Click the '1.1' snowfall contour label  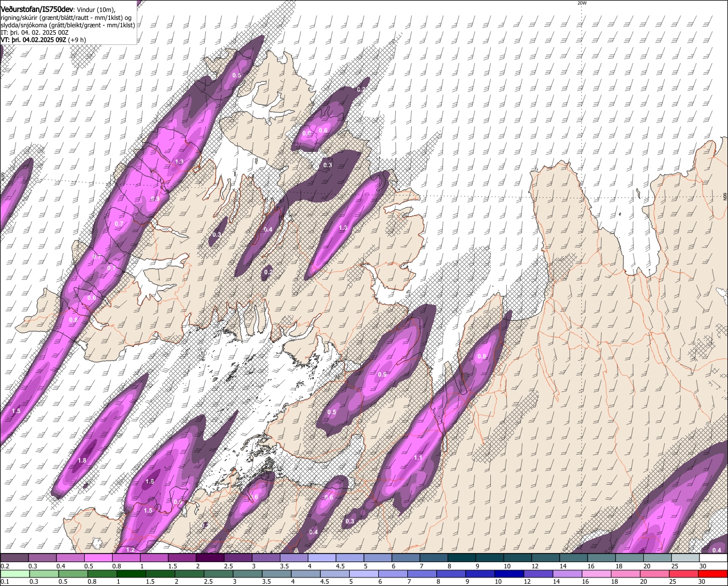[x=418, y=458]
